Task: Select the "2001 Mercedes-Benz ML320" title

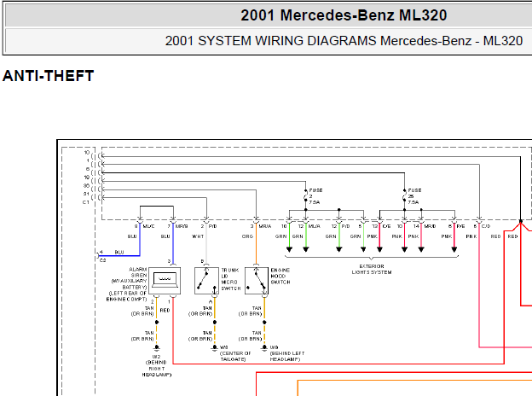Action: click(344, 15)
